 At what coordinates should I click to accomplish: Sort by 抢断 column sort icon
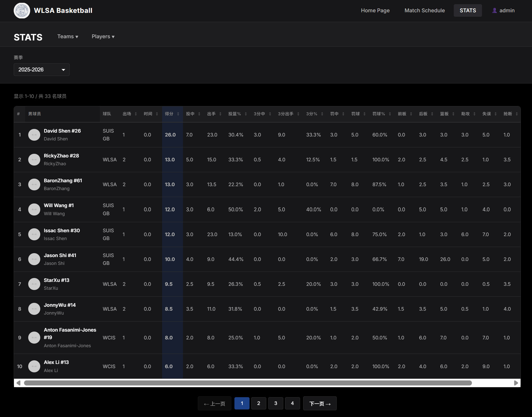point(517,114)
